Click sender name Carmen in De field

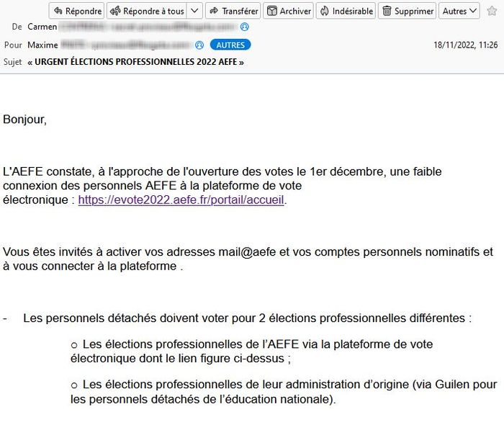(42, 27)
